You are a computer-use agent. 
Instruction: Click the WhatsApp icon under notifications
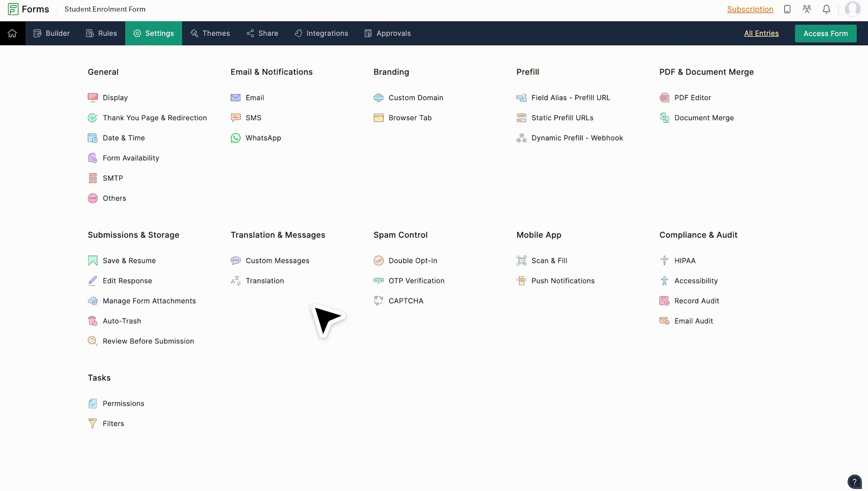235,138
